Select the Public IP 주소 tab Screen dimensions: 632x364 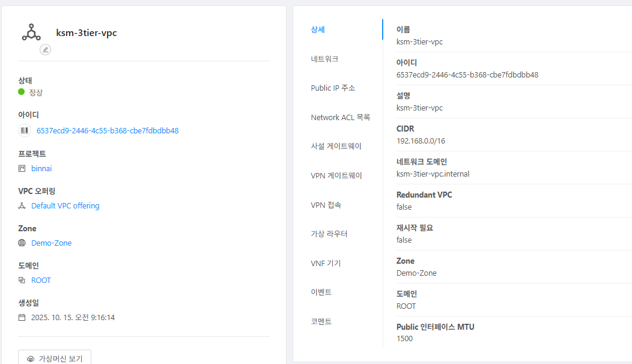coord(333,88)
